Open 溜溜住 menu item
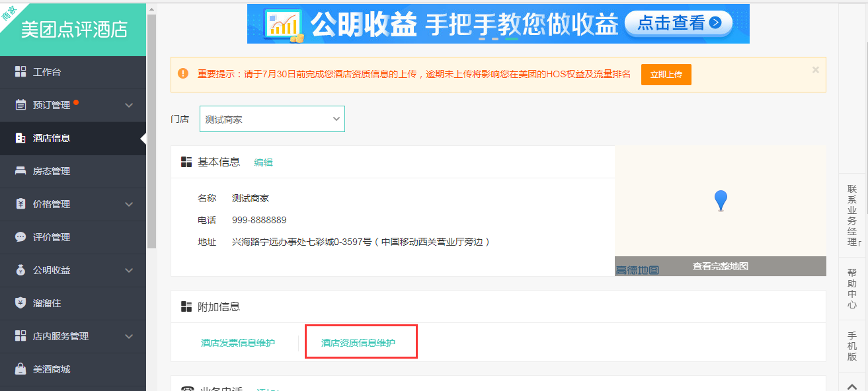This screenshot has height=391, width=868. [x=73, y=303]
